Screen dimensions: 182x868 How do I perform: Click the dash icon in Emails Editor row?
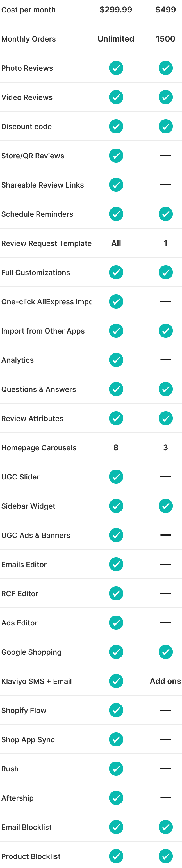coord(165,564)
